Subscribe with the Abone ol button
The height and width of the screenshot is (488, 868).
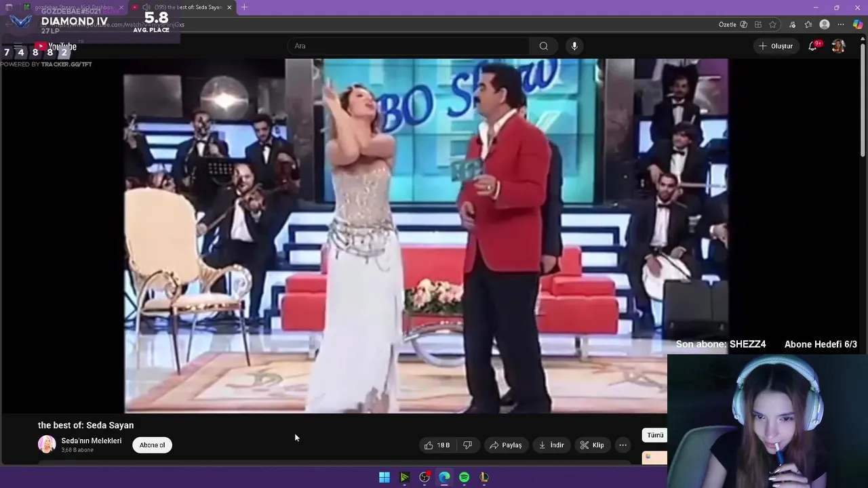[x=152, y=445]
